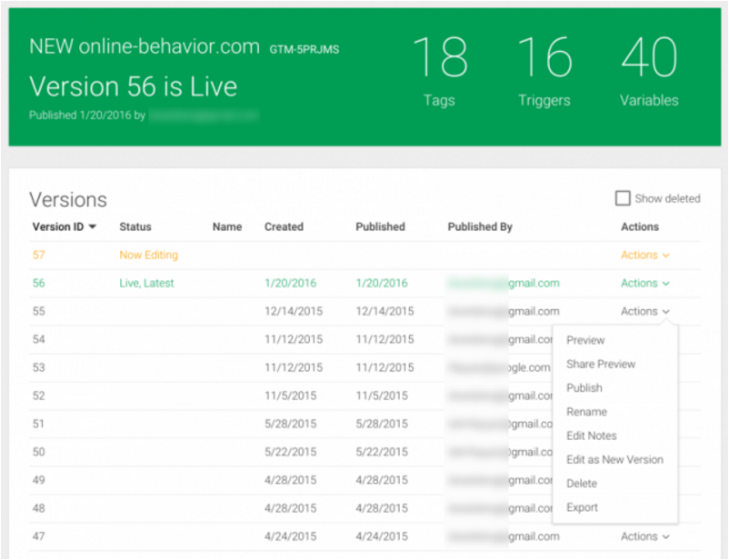Select Rename from the dropdown menu

point(586,412)
